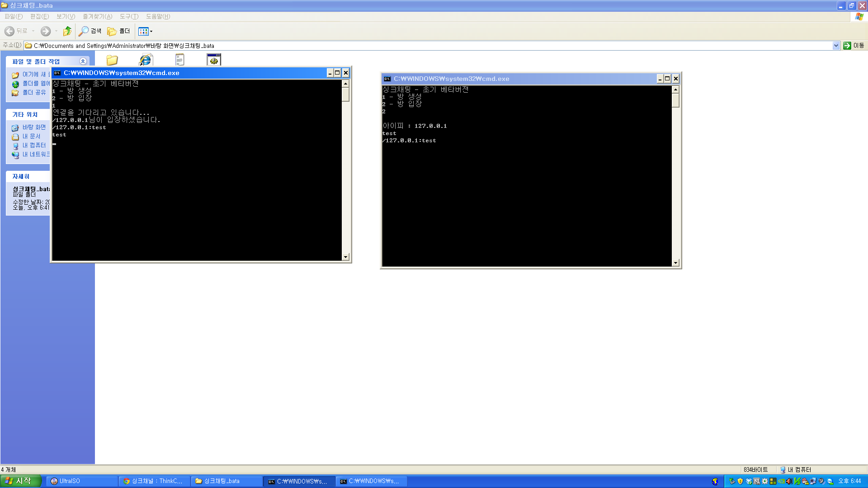Open the 파일(F) menu
This screenshot has height=488, width=868.
click(x=14, y=17)
